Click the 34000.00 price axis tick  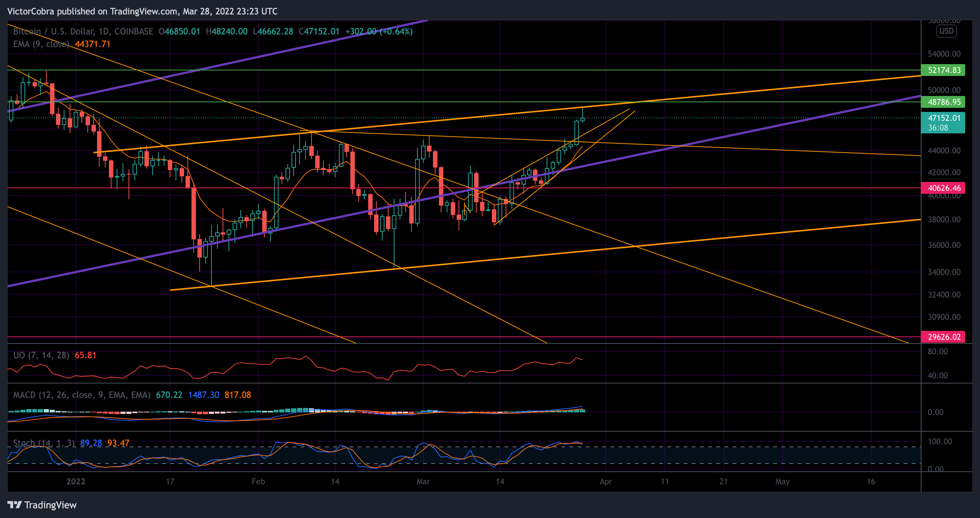click(x=944, y=272)
